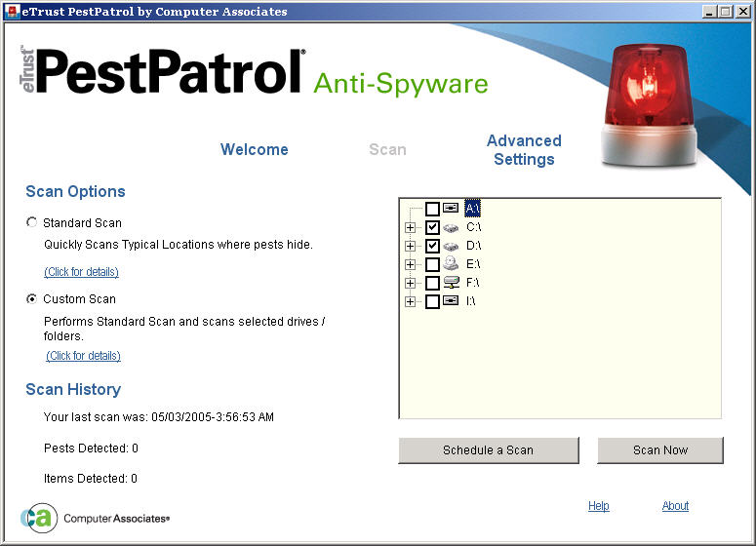
Task: Open the Advanced Settings tab
Action: click(524, 150)
